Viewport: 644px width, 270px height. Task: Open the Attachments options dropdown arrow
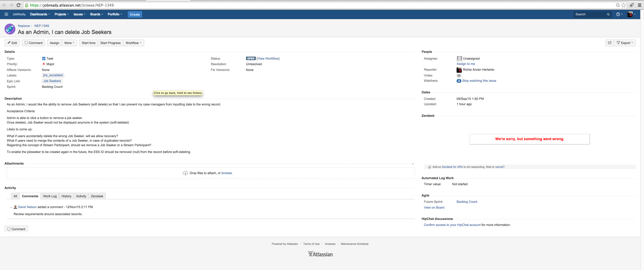pos(413,164)
